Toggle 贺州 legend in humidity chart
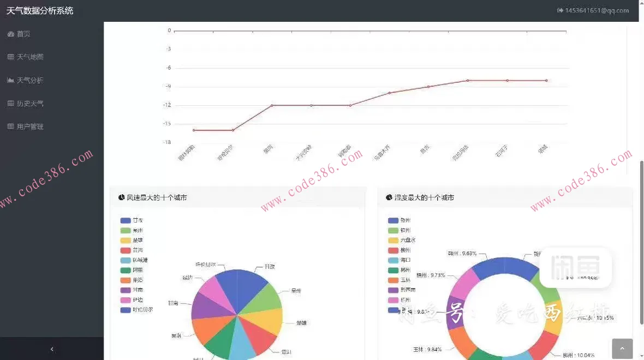 [399, 220]
